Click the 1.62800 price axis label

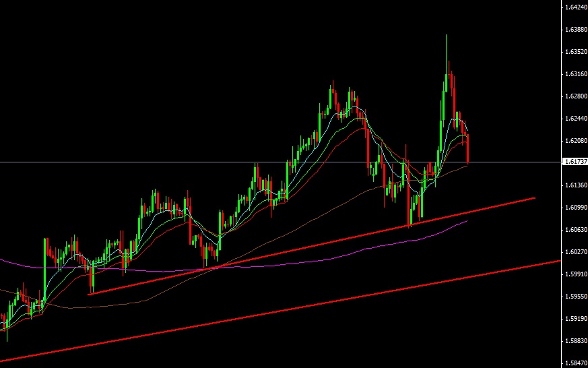576,96
